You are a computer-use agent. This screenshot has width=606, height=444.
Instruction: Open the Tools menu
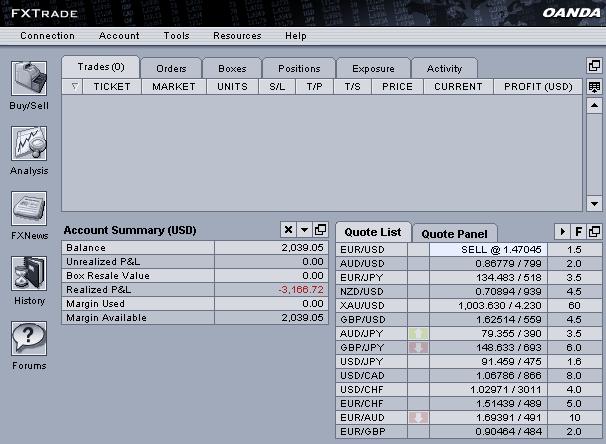176,36
